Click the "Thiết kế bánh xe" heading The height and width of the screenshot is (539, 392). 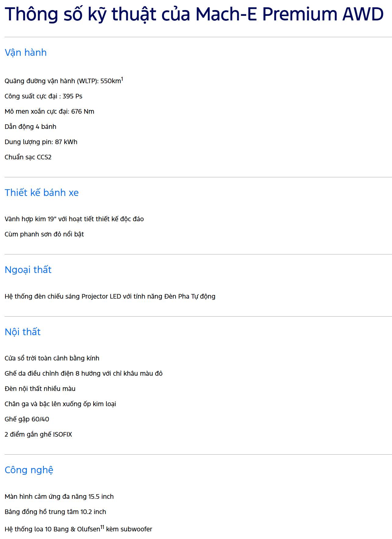[x=41, y=193]
